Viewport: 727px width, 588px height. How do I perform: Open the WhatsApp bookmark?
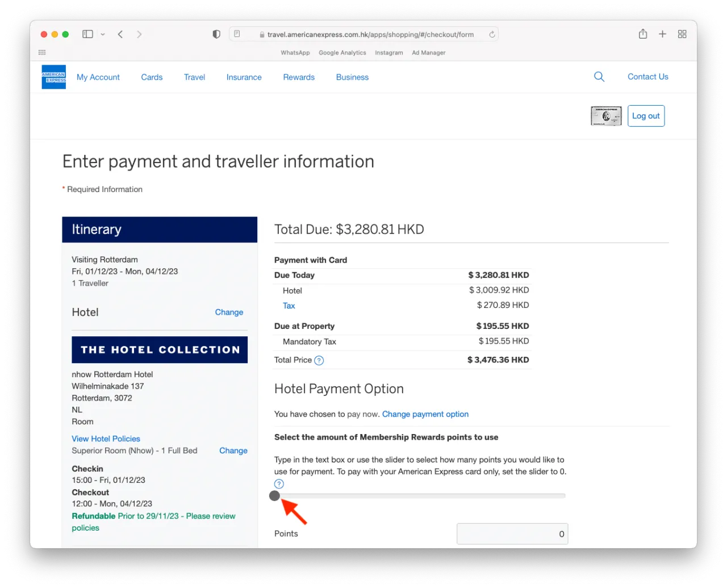(295, 53)
